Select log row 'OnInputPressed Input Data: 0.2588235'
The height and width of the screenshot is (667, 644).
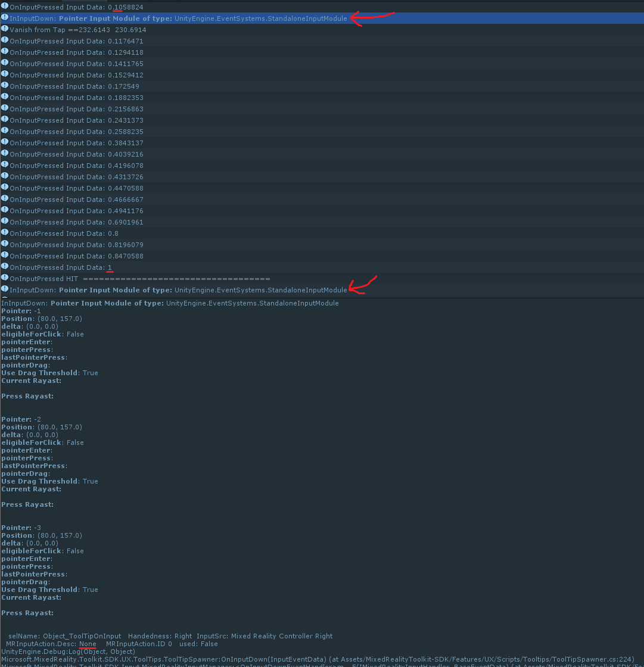pyautogui.click(x=322, y=132)
